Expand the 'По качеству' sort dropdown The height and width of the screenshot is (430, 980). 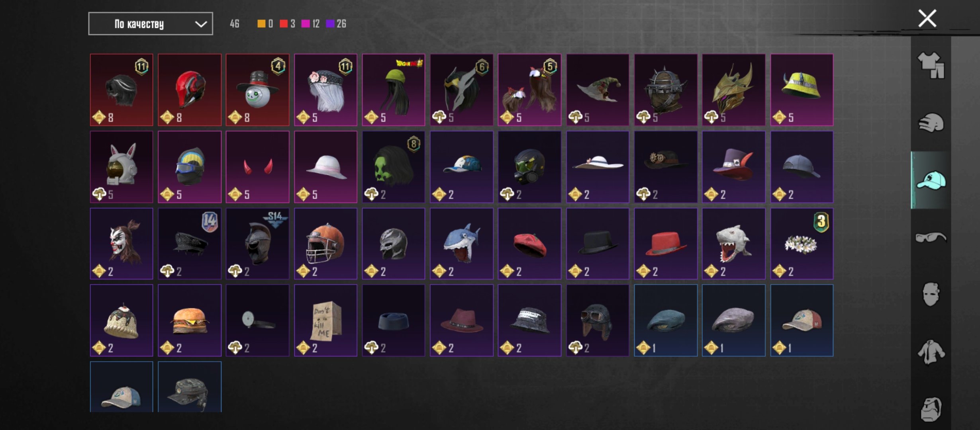[151, 24]
